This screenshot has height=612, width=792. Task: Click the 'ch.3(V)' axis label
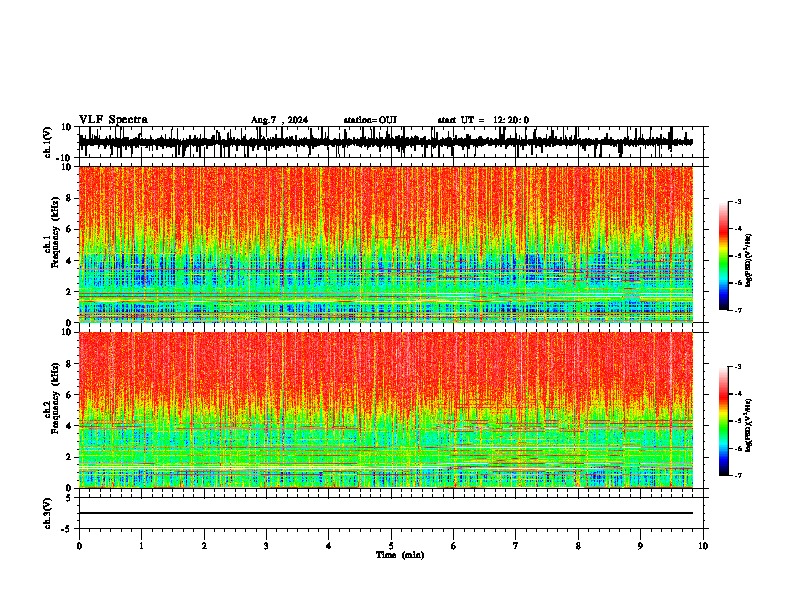pyautogui.click(x=48, y=513)
